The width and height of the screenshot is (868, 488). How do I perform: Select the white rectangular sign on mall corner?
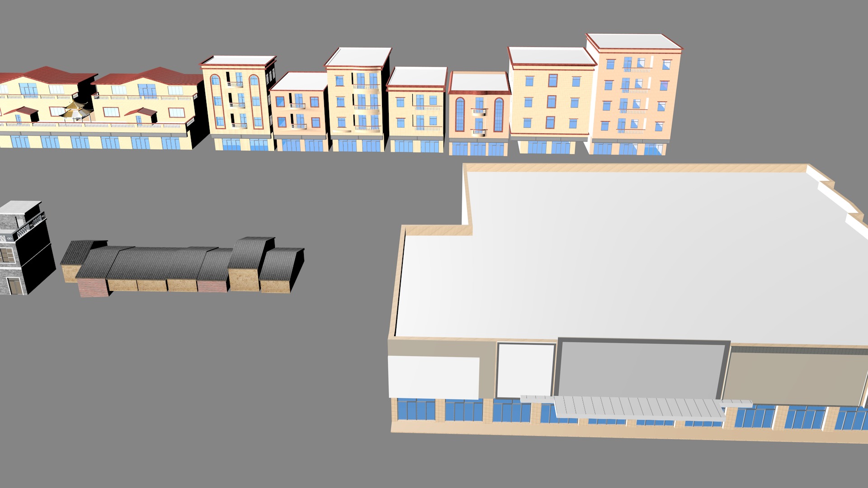coord(434,378)
